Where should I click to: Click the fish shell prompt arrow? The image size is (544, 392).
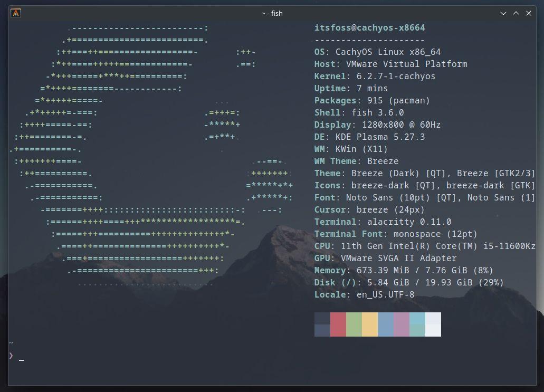tap(12, 357)
